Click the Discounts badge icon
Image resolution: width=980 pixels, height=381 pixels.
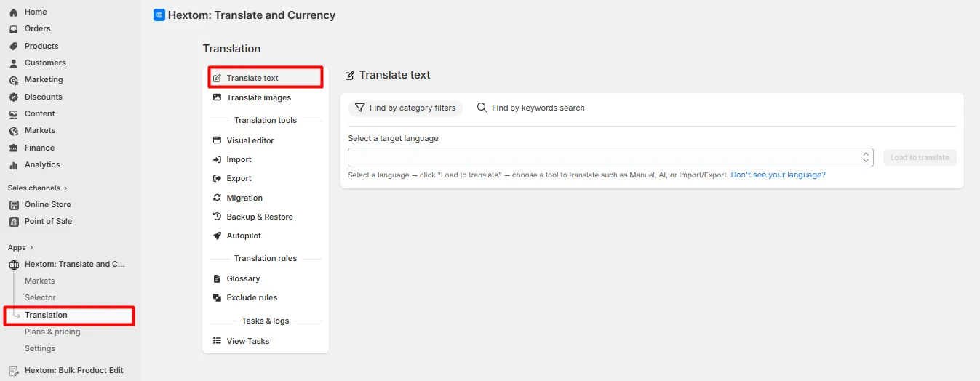[14, 97]
